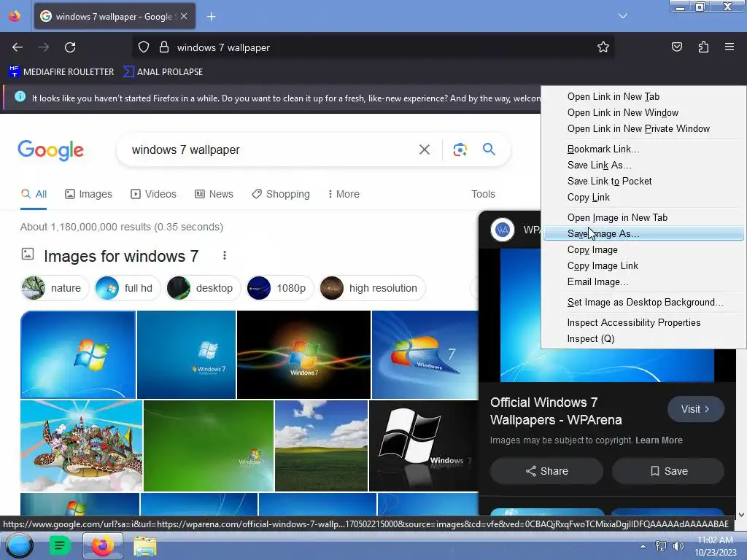Screen dimensions: 747x560
Task: Select the high resolution filter chip
Action: pyautogui.click(x=372, y=288)
